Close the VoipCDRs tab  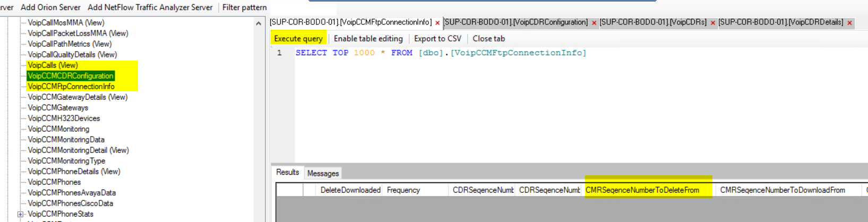pos(713,23)
